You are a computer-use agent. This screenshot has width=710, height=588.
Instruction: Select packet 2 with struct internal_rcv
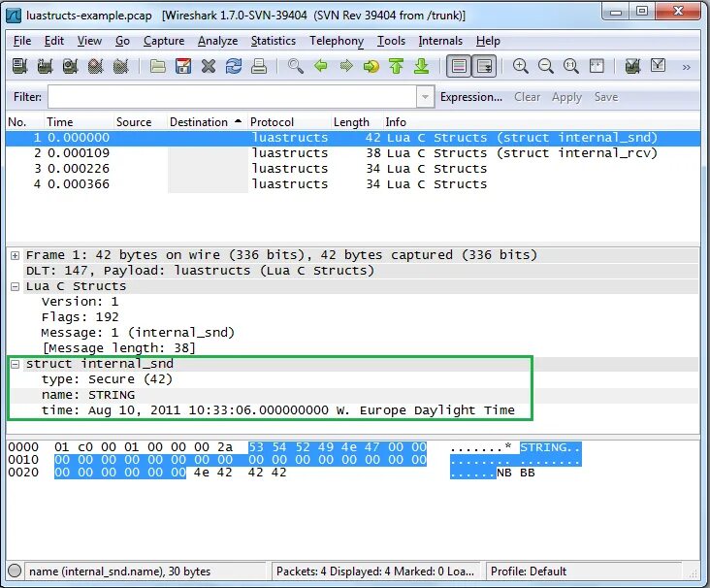(353, 153)
